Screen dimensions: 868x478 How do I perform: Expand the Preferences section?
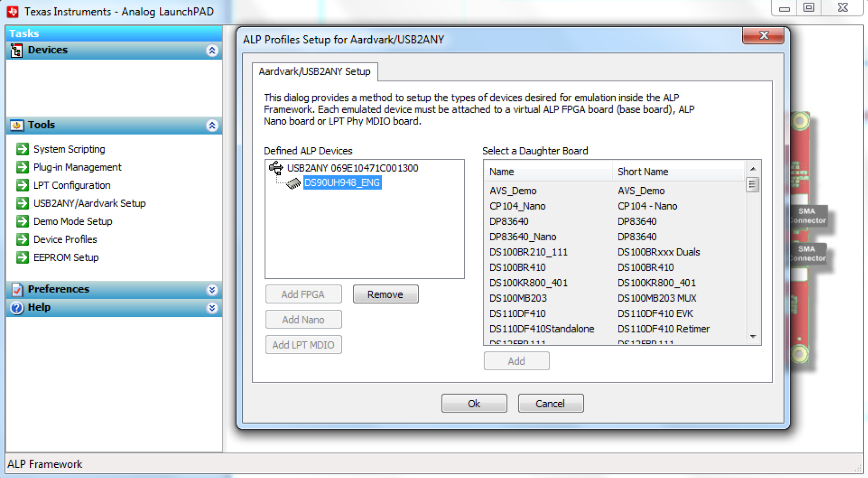(212, 290)
